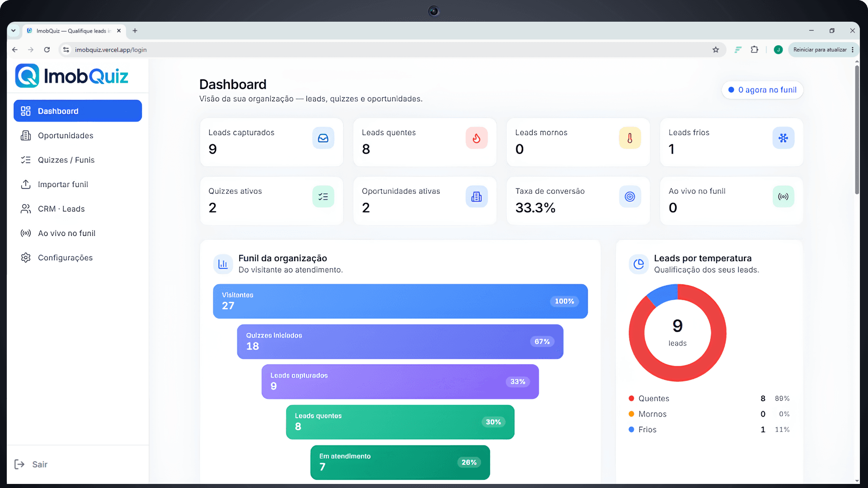The height and width of the screenshot is (488, 868).
Task: Reload the page with the refresh button
Action: pyautogui.click(x=47, y=50)
